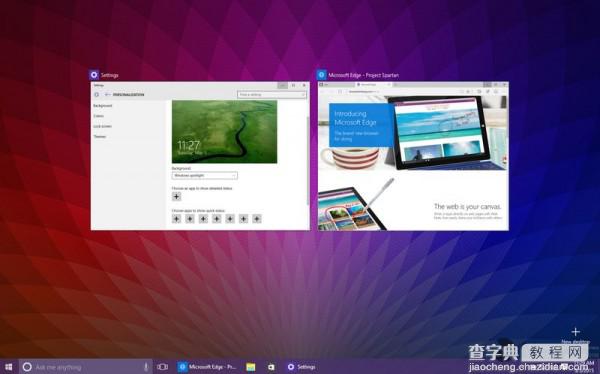Open the Windows Start menu
This screenshot has height=374, width=600.
point(8,367)
